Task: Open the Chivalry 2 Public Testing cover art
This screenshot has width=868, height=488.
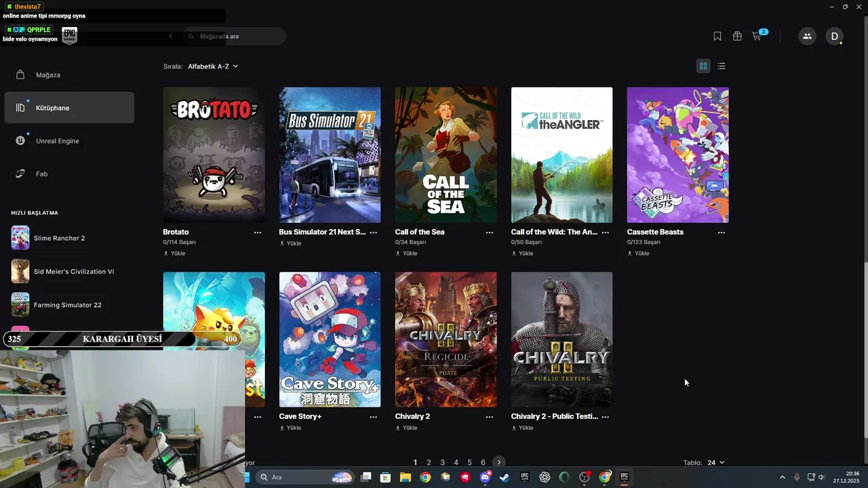Action: pos(562,340)
